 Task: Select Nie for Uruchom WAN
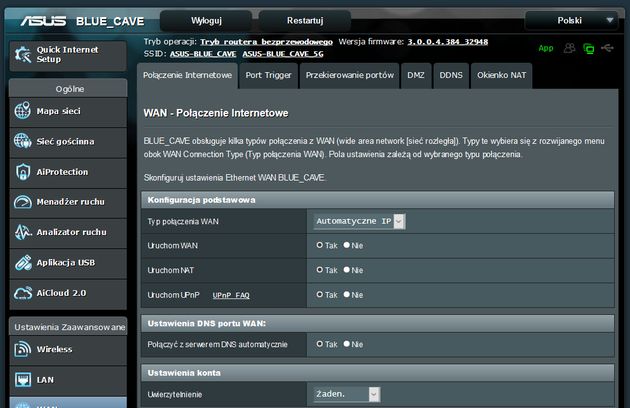tap(346, 245)
